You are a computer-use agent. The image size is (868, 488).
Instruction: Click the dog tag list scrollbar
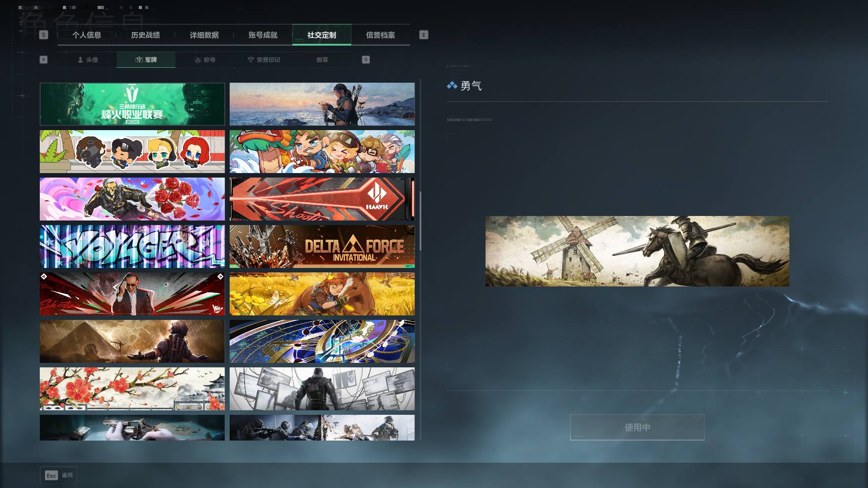(x=420, y=221)
